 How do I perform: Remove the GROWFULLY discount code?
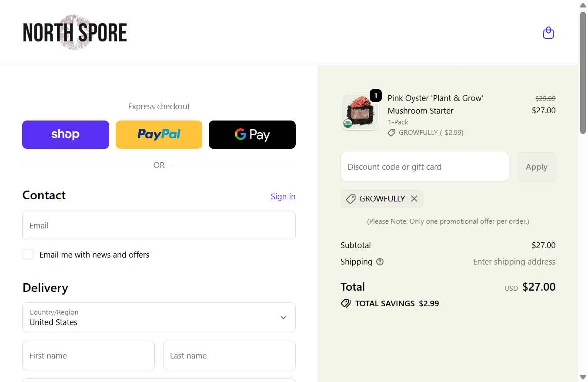414,199
